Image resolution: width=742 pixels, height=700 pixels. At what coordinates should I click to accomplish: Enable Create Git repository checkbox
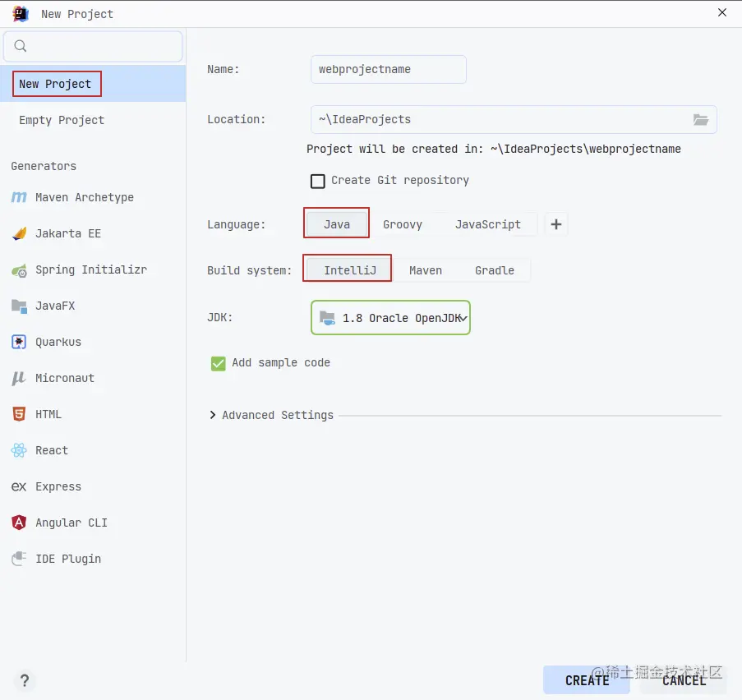pyautogui.click(x=317, y=181)
